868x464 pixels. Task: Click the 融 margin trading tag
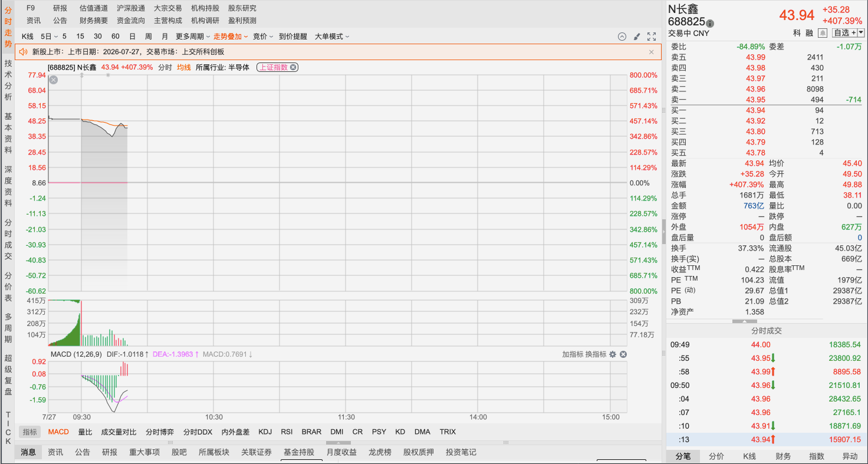(x=810, y=33)
